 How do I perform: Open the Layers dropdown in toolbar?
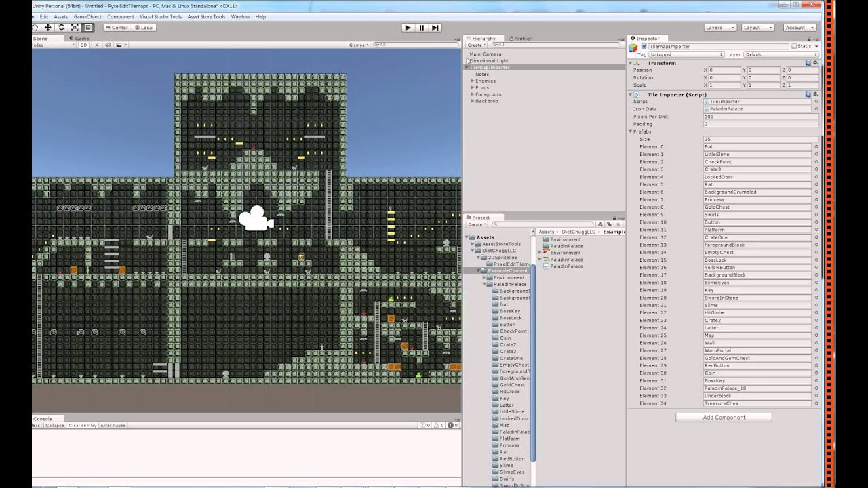(720, 28)
